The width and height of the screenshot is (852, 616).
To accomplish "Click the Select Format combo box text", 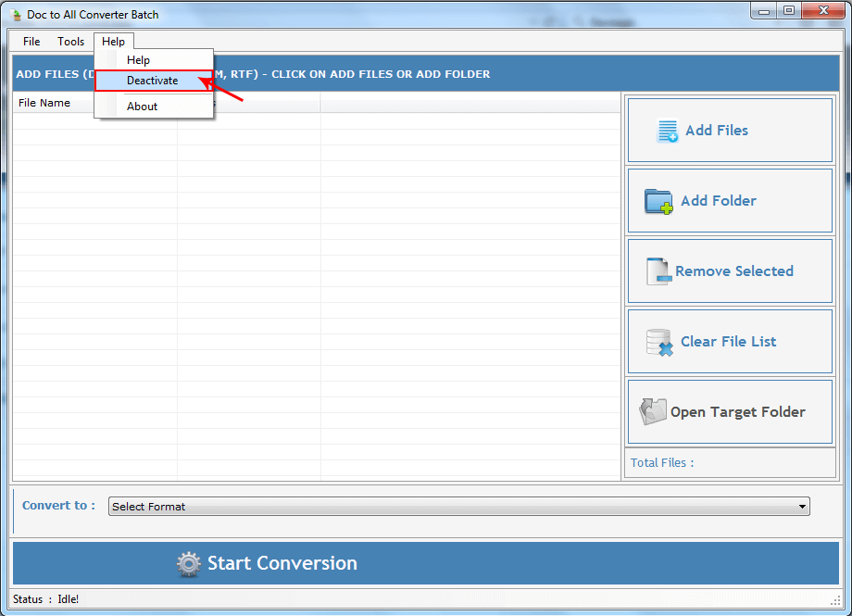I will pos(148,506).
